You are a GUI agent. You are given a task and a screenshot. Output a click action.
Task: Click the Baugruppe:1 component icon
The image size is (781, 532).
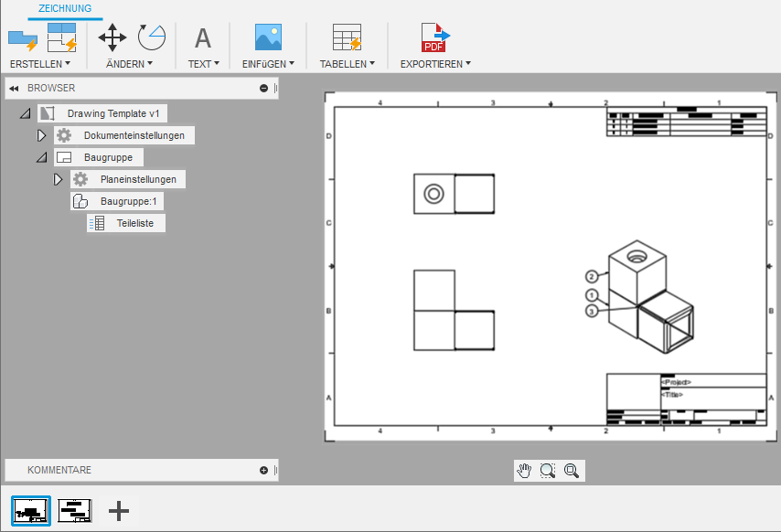pos(80,201)
